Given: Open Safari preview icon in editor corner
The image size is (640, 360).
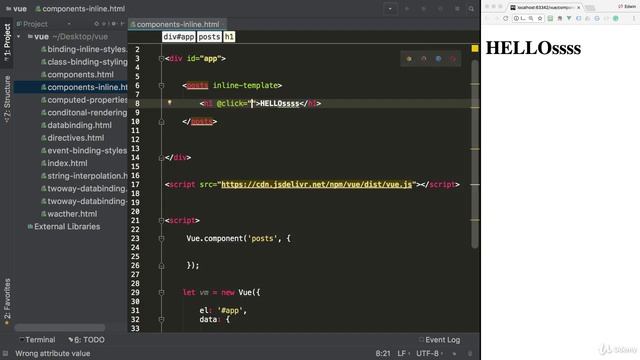Looking at the screenshot, I should pos(438,59).
